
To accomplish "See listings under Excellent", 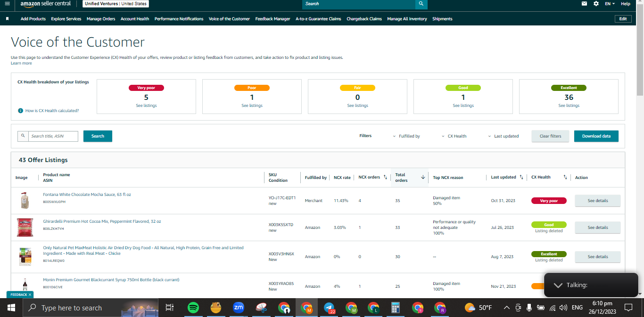I will (569, 106).
